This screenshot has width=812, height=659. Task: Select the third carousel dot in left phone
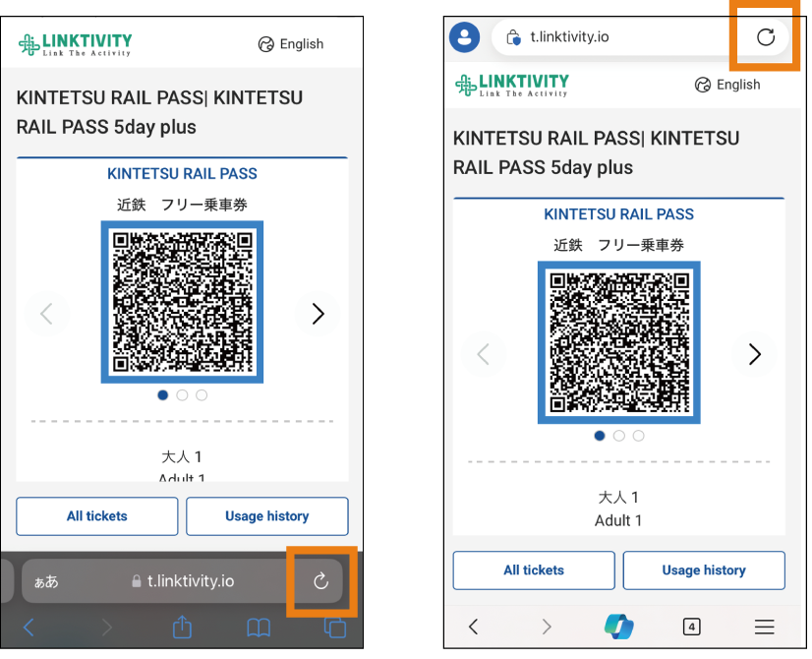point(202,395)
